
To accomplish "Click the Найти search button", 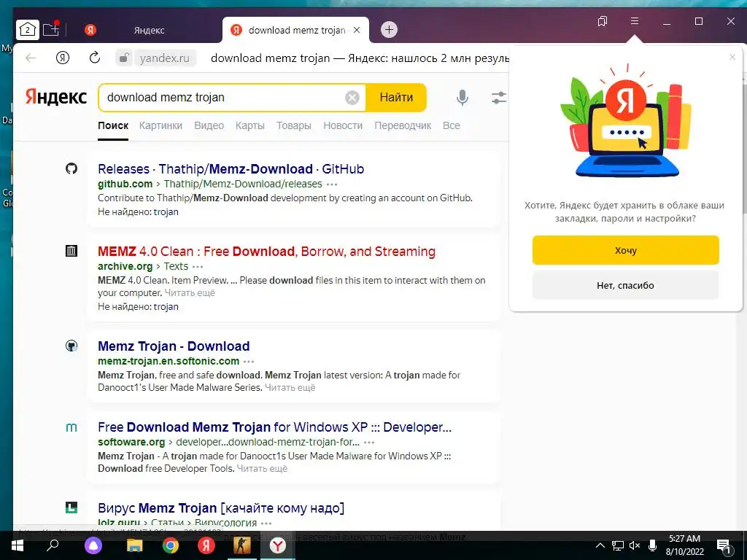I will click(x=396, y=97).
